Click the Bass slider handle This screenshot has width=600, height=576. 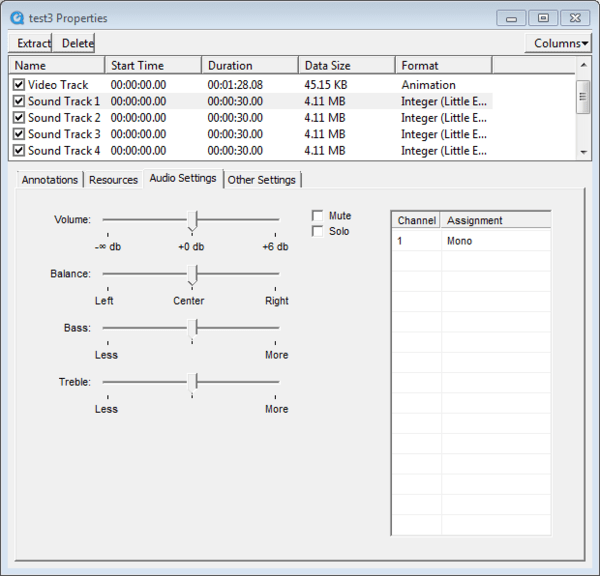pos(192,329)
